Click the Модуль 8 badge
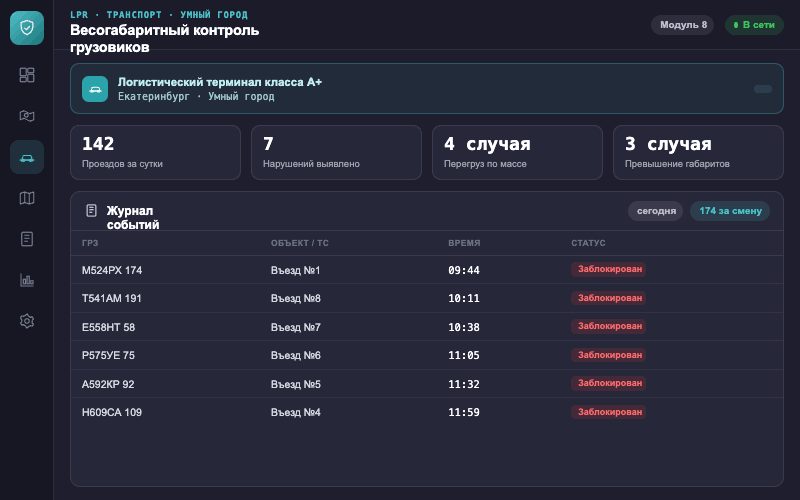800x500 pixels. 683,25
